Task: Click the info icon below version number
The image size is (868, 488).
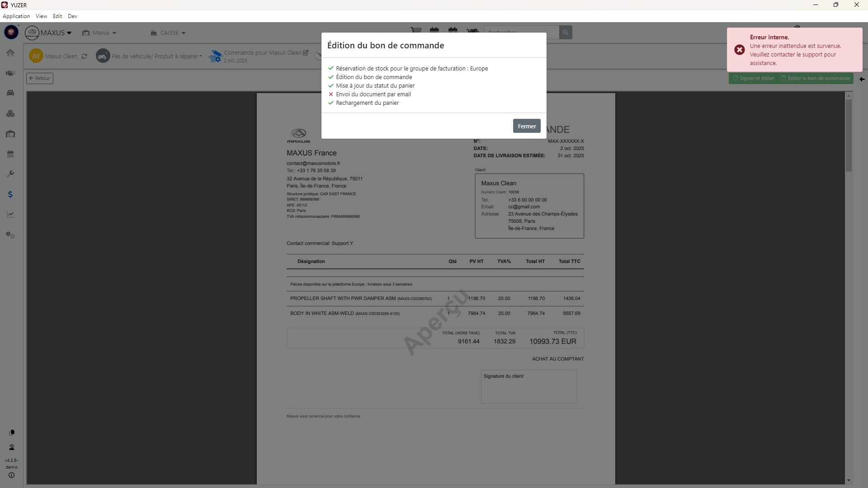Action: tap(11, 475)
